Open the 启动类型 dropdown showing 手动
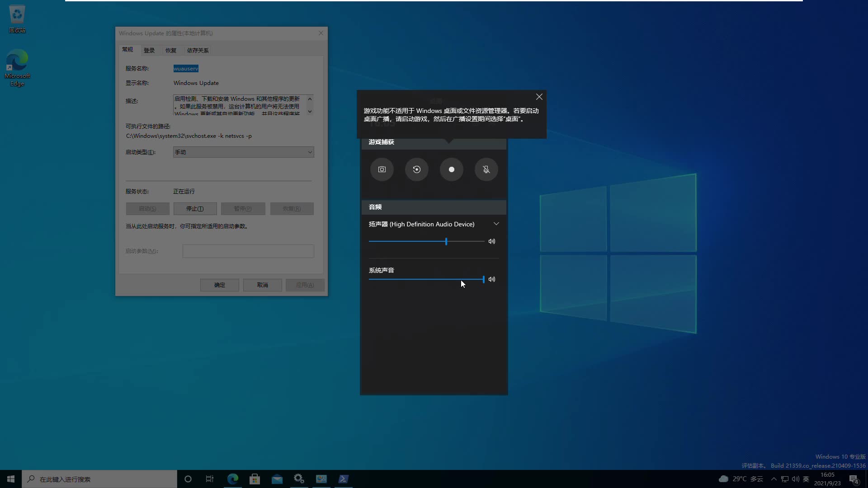868x488 pixels. (x=244, y=152)
